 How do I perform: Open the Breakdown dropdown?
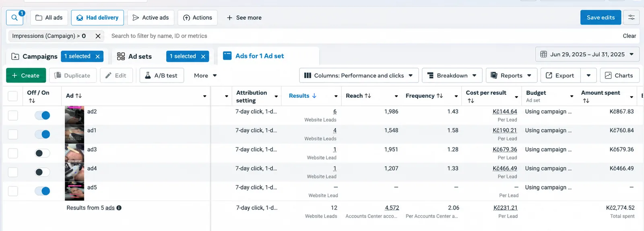(x=452, y=76)
